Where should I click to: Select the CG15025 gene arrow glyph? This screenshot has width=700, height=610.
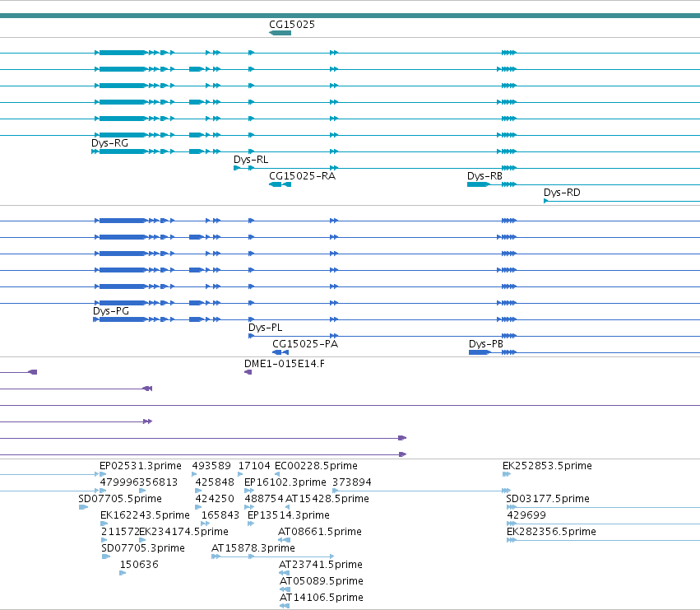click(x=280, y=33)
